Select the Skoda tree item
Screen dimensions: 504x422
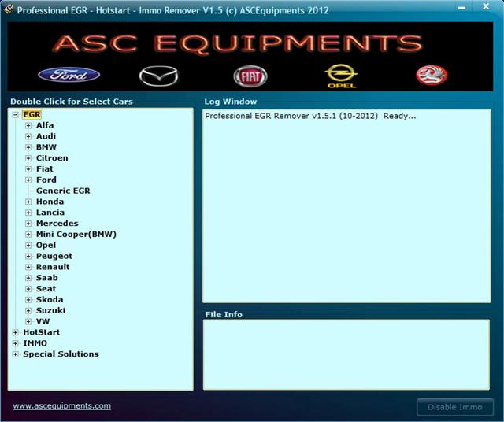(x=50, y=299)
